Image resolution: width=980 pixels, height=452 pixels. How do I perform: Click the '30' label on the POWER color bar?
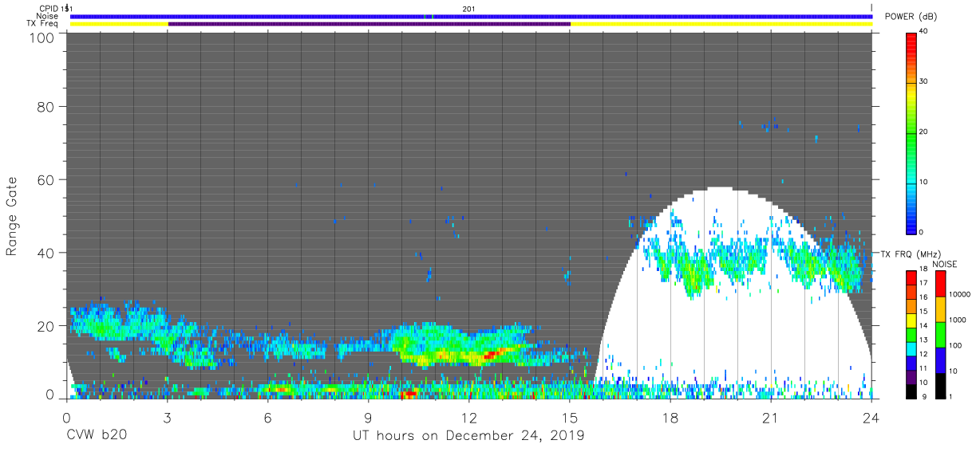925,82
